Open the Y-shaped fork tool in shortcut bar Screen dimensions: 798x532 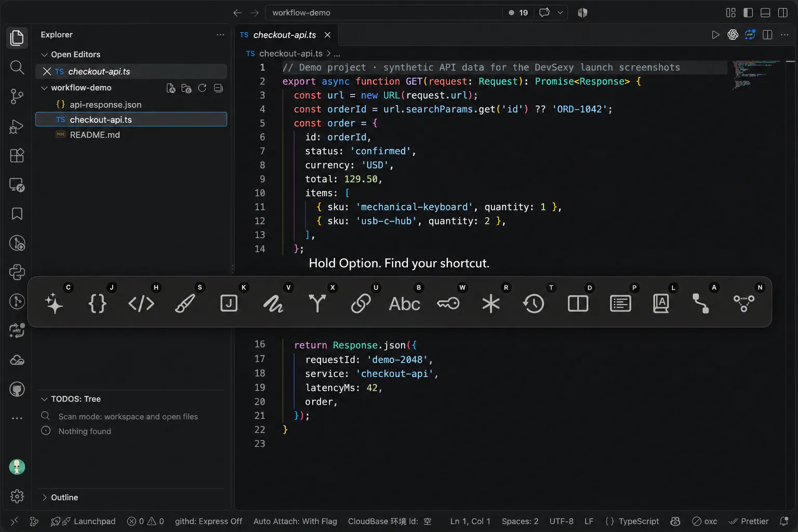pyautogui.click(x=317, y=303)
